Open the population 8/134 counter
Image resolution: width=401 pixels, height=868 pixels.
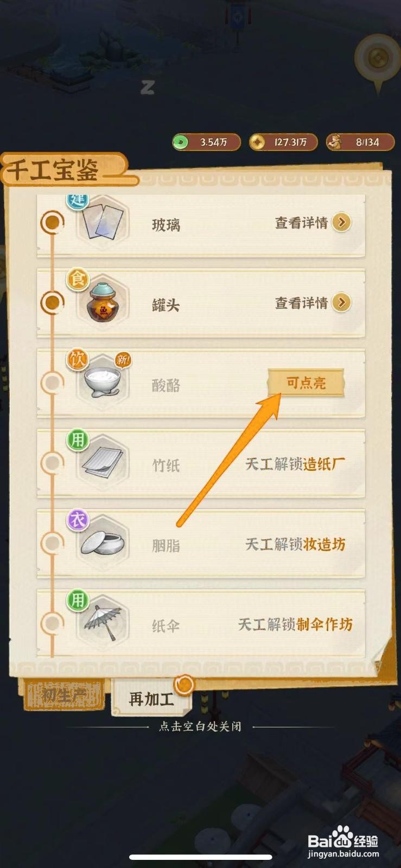360,142
